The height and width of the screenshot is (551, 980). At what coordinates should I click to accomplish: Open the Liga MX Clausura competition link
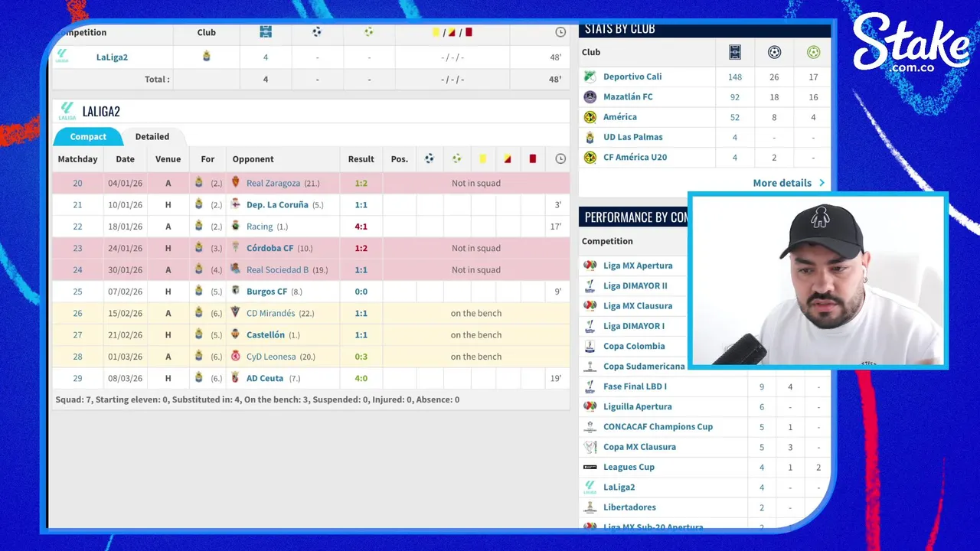tap(638, 306)
